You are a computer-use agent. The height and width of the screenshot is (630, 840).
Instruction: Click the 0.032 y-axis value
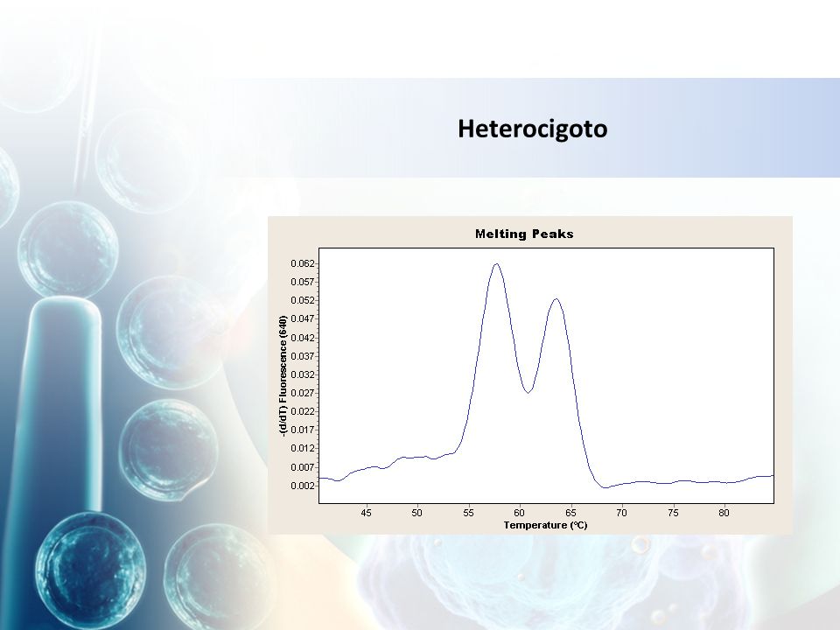(x=302, y=374)
